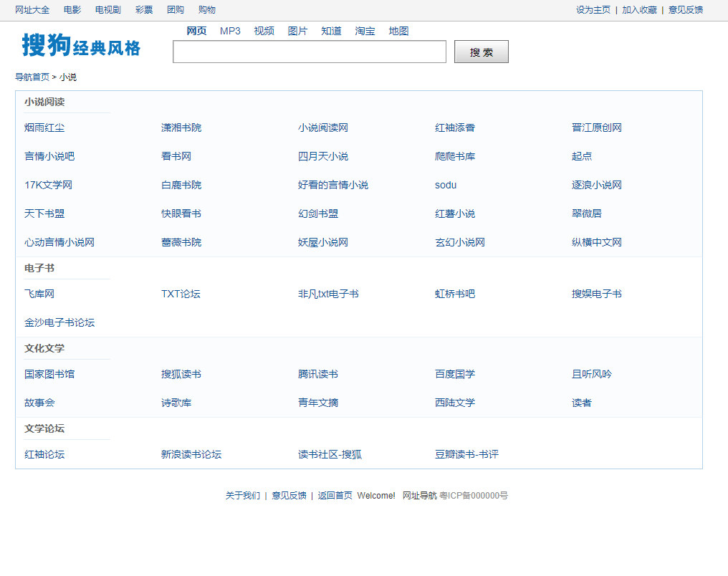Click the 返回首页 footer link
The width and height of the screenshot is (728, 576).
[x=335, y=496]
